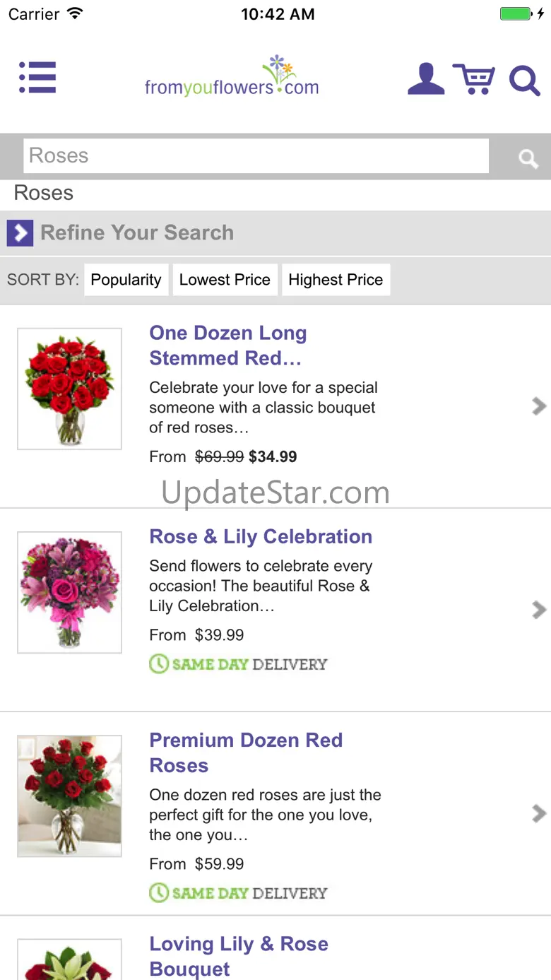Click the gray search submit icon
This screenshot has width=551, height=980.
pos(528,158)
